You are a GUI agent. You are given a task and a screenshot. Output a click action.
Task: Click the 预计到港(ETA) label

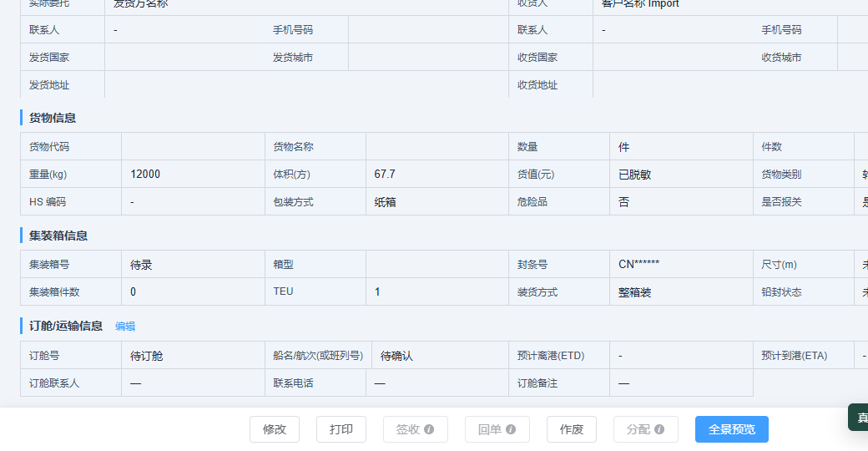[x=795, y=356]
